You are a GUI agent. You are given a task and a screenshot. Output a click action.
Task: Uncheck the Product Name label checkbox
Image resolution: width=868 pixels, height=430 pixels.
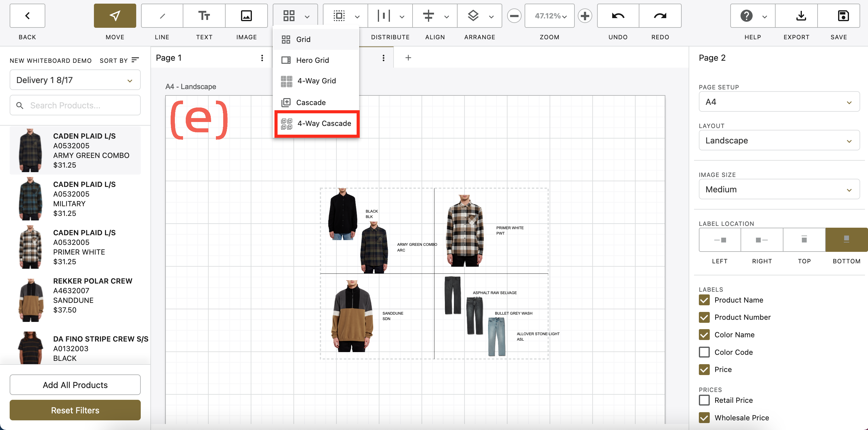pos(704,300)
